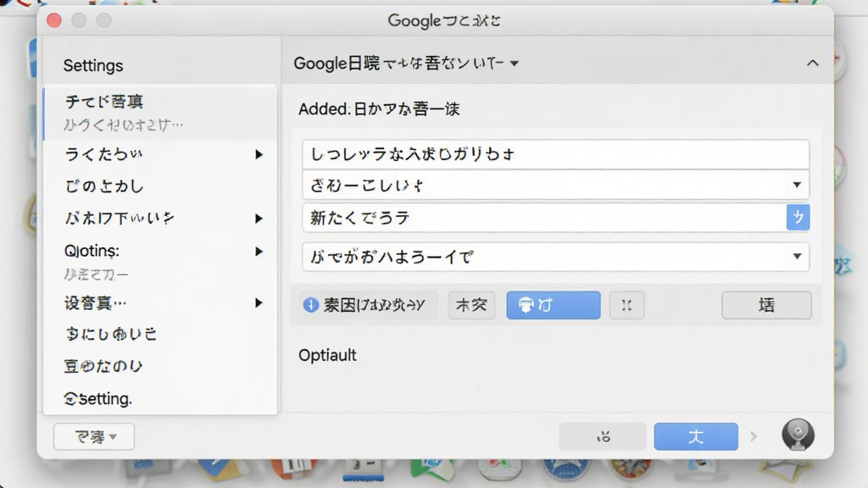Open the fourth combo box dropdown arrow
This screenshot has height=488, width=868.
797,256
